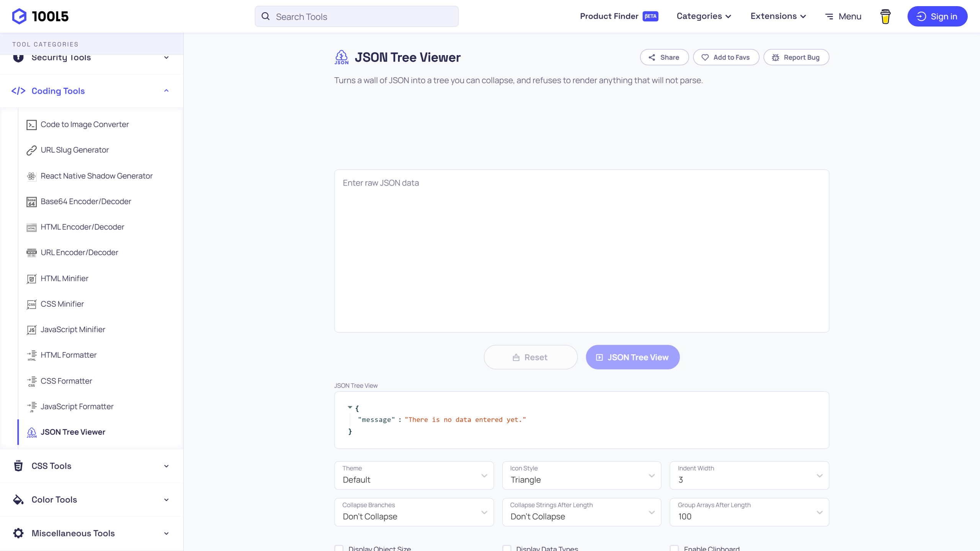This screenshot has height=551, width=980.
Task: Click the Code to Image Converter icon
Action: point(31,125)
